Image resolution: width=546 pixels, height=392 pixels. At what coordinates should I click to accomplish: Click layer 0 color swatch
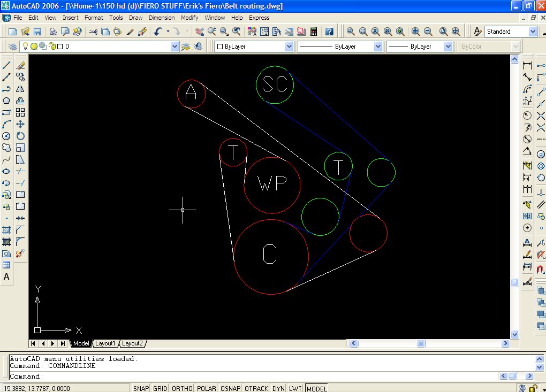[60, 47]
